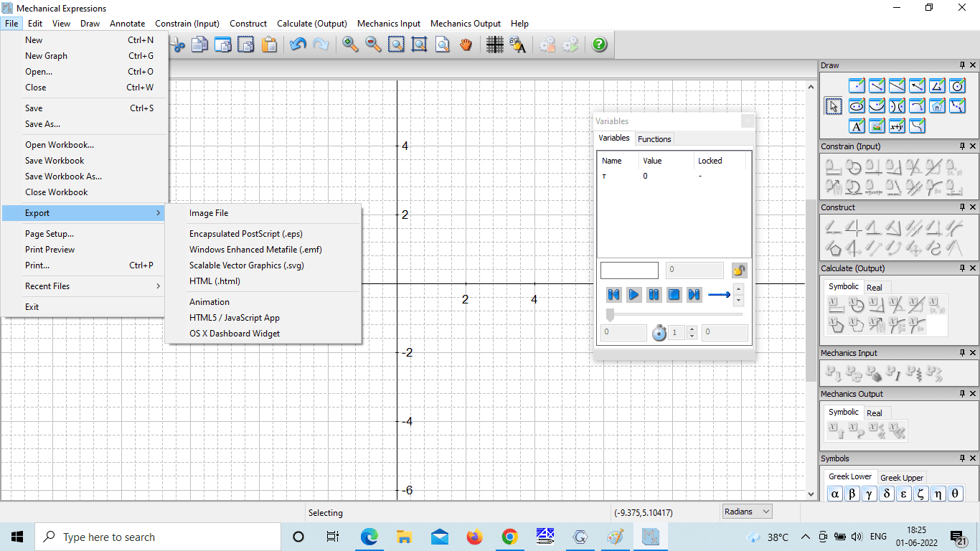This screenshot has height=551, width=980.
Task: Choose the Select arrow tool in Draw
Action: click(x=832, y=106)
